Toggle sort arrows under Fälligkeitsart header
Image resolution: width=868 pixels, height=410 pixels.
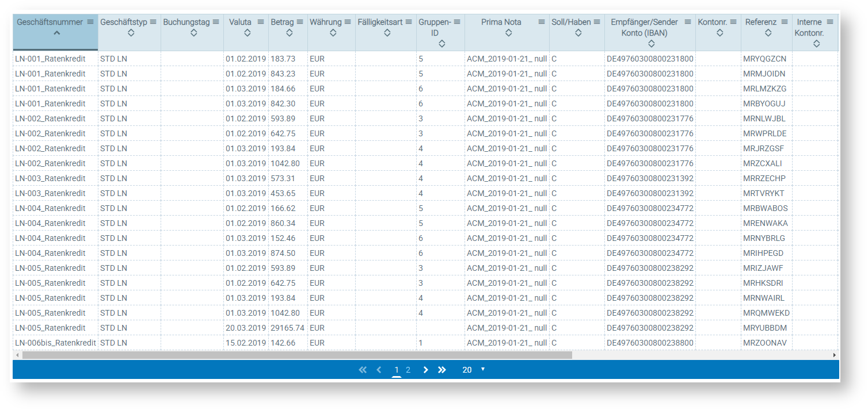pos(387,33)
